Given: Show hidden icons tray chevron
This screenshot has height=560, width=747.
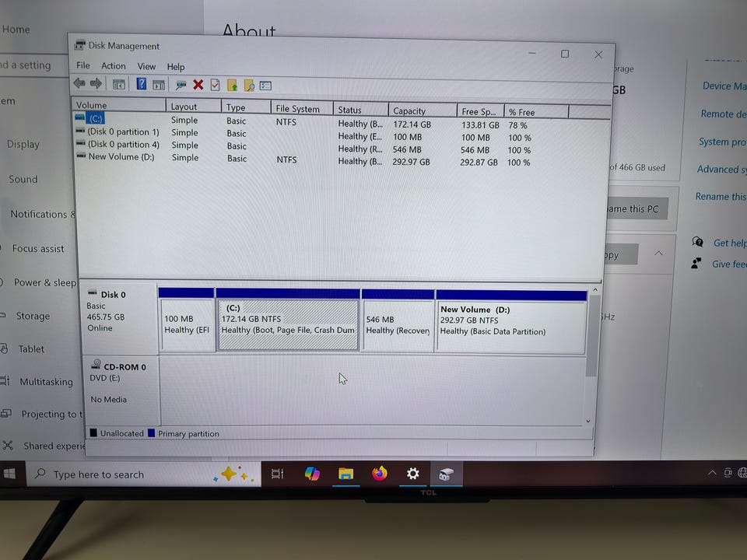Looking at the screenshot, I should coord(712,473).
